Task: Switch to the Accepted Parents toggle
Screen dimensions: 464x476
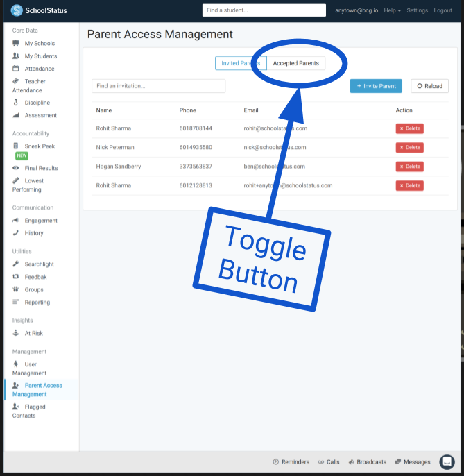Action: 296,63
